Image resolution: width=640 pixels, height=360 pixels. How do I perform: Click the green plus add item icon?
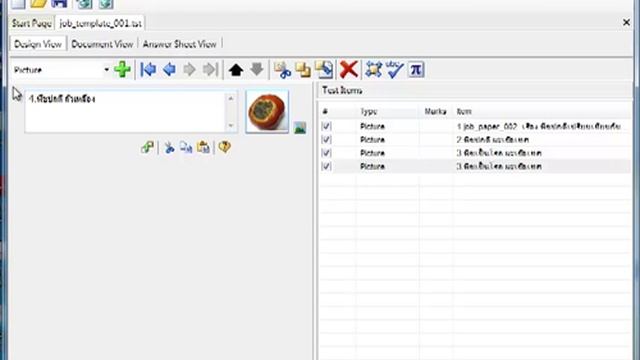click(x=122, y=69)
